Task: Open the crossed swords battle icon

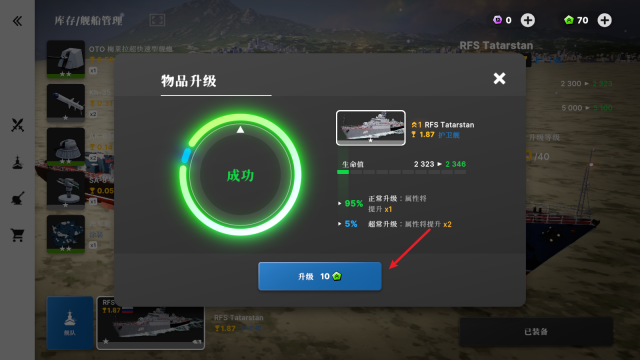Action: tap(17, 125)
